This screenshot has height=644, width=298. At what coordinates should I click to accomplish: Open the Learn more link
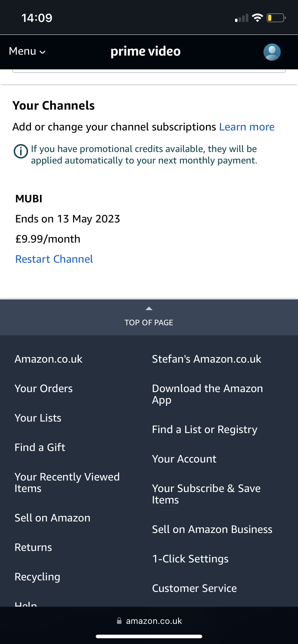(247, 127)
